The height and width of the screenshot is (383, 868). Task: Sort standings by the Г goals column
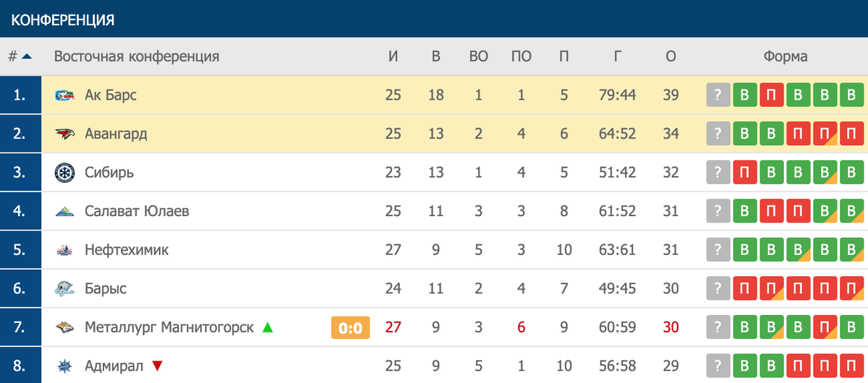tap(618, 56)
